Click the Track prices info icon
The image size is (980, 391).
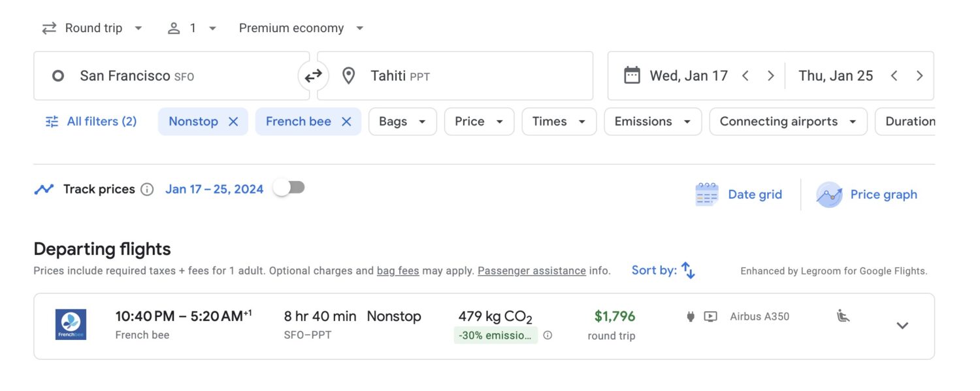pos(148,190)
